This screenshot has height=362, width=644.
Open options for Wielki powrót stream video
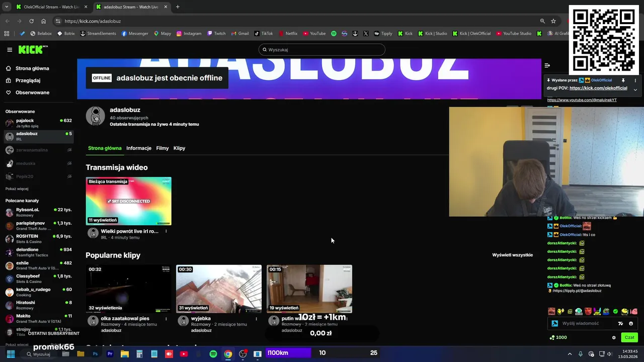pos(166,231)
